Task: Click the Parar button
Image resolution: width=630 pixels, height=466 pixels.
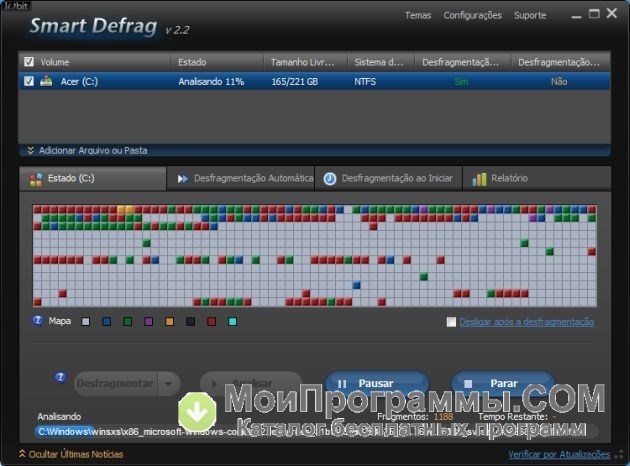Action: [x=503, y=384]
